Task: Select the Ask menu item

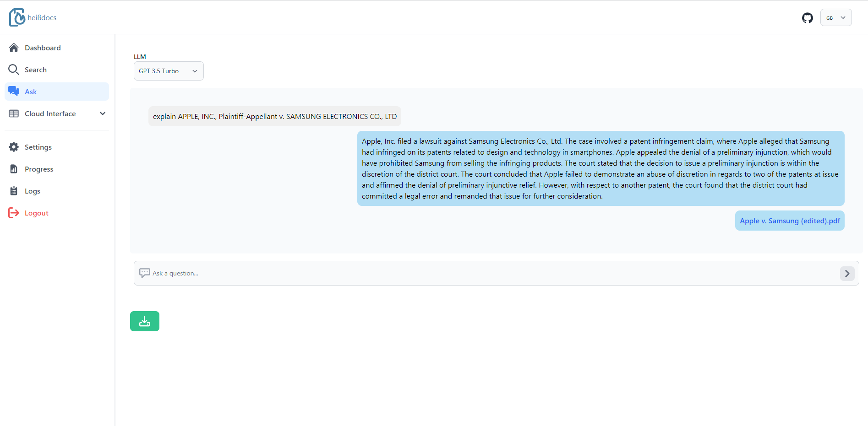Action: coord(57,92)
